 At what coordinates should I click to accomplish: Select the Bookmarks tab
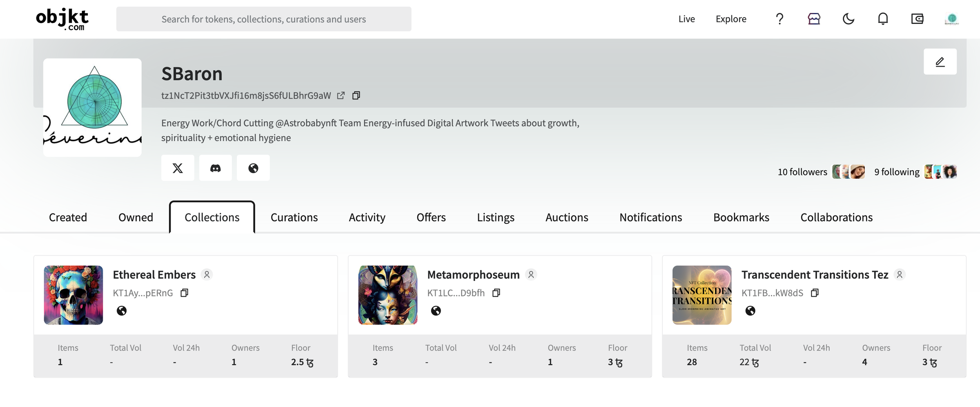741,217
